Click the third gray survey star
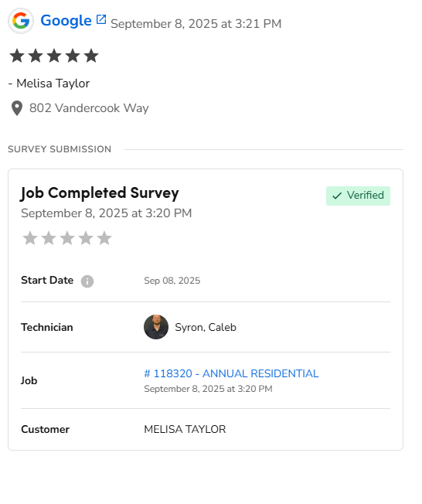This screenshot has height=504, width=422. tap(67, 238)
